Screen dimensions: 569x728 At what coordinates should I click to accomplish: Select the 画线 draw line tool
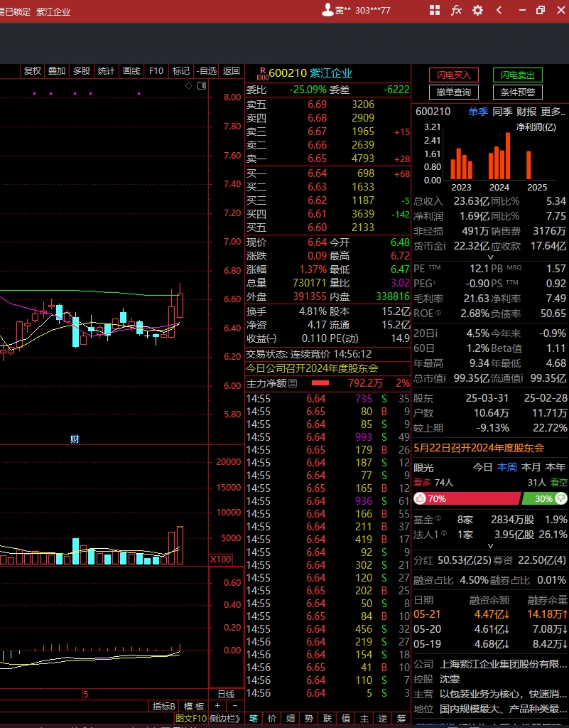[131, 71]
